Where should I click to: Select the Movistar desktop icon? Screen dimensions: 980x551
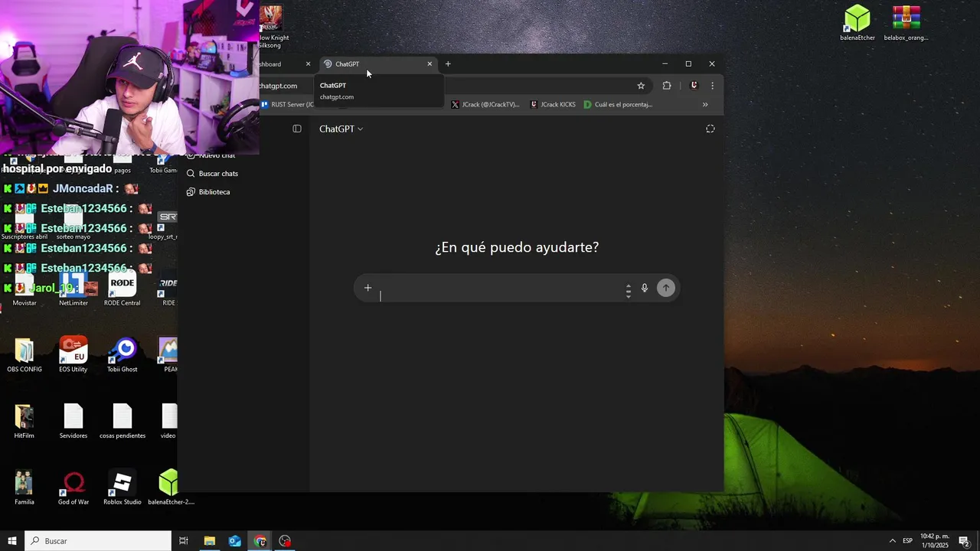pos(24,289)
